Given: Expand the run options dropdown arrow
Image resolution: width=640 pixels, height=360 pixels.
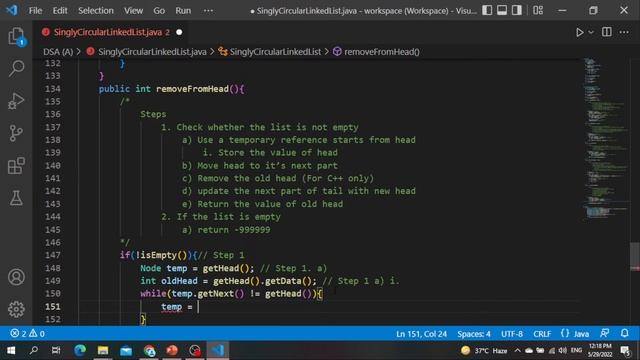Looking at the screenshot, I should point(591,32).
